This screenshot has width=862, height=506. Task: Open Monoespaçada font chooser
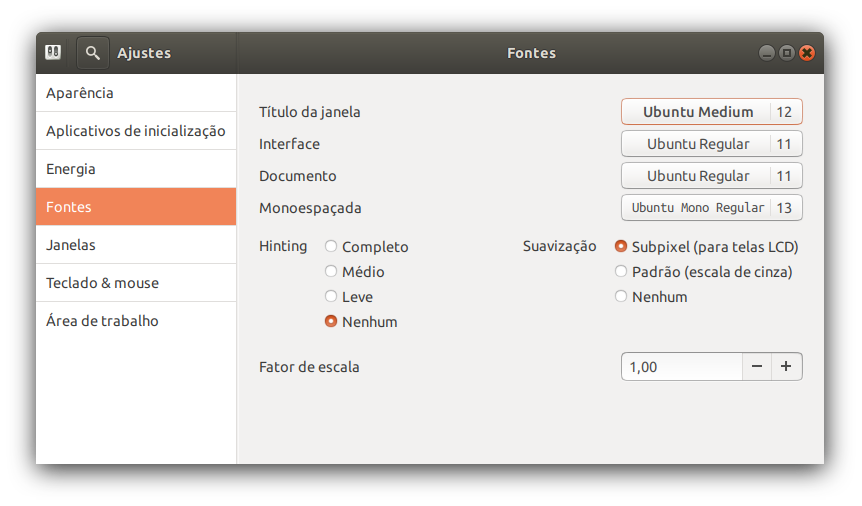(x=711, y=208)
